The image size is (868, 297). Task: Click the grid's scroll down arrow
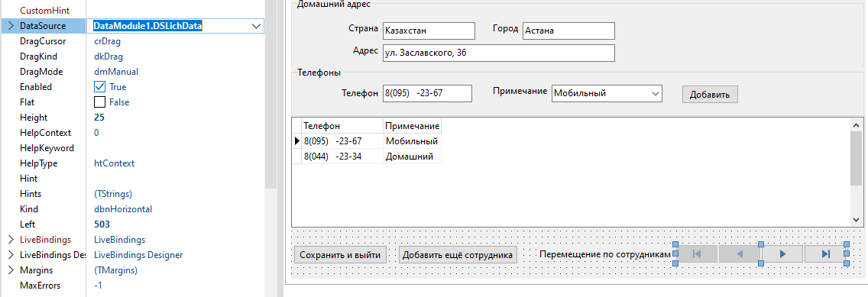(856, 220)
